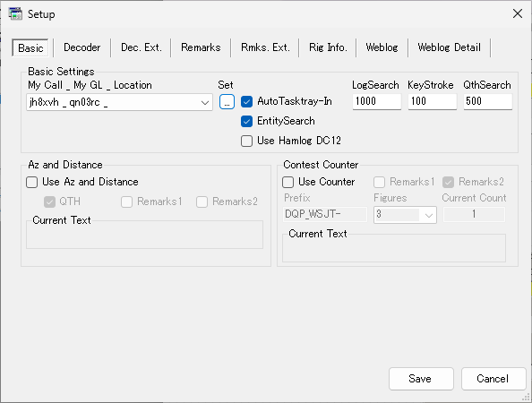The image size is (532, 403).
Task: Click the Cancel button
Action: point(493,379)
